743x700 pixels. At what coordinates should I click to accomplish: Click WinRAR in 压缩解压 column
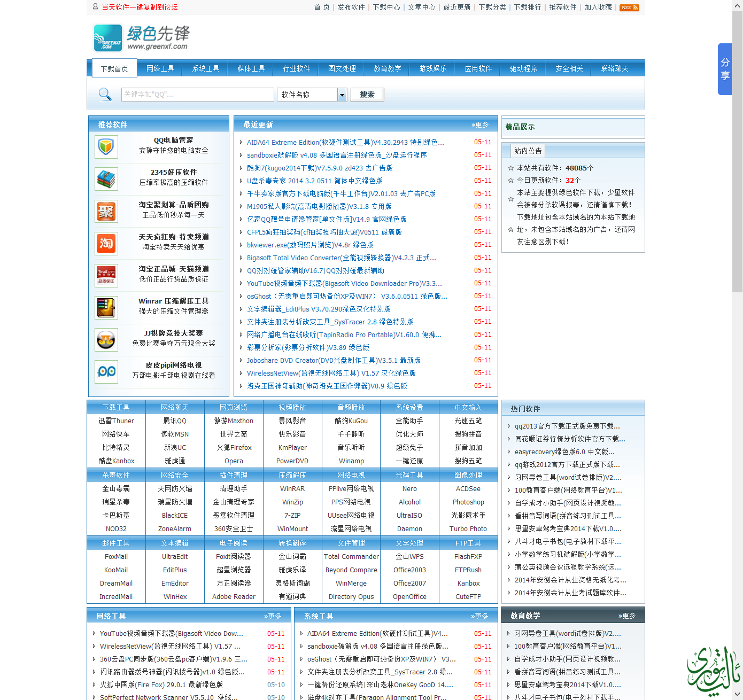click(292, 488)
